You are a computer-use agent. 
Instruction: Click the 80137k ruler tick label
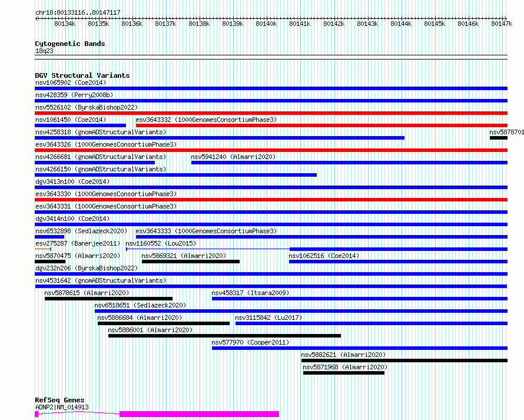click(x=165, y=24)
